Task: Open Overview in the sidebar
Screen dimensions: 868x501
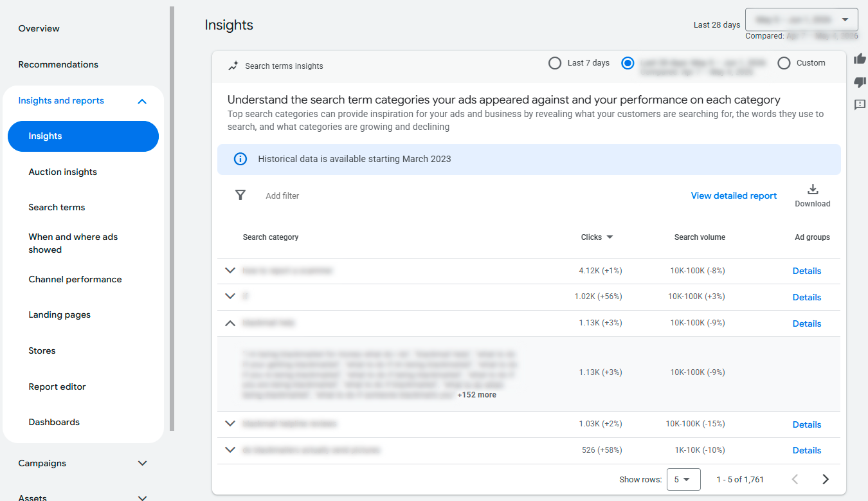Action: (39, 28)
